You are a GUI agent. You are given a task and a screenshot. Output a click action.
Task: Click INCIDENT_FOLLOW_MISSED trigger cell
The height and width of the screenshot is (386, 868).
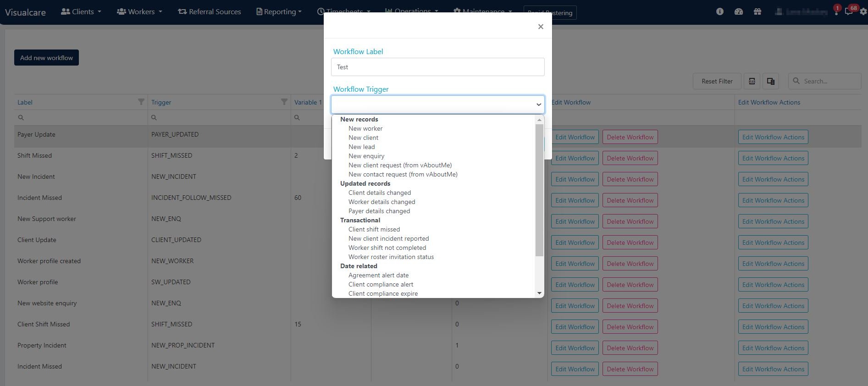coord(191,198)
